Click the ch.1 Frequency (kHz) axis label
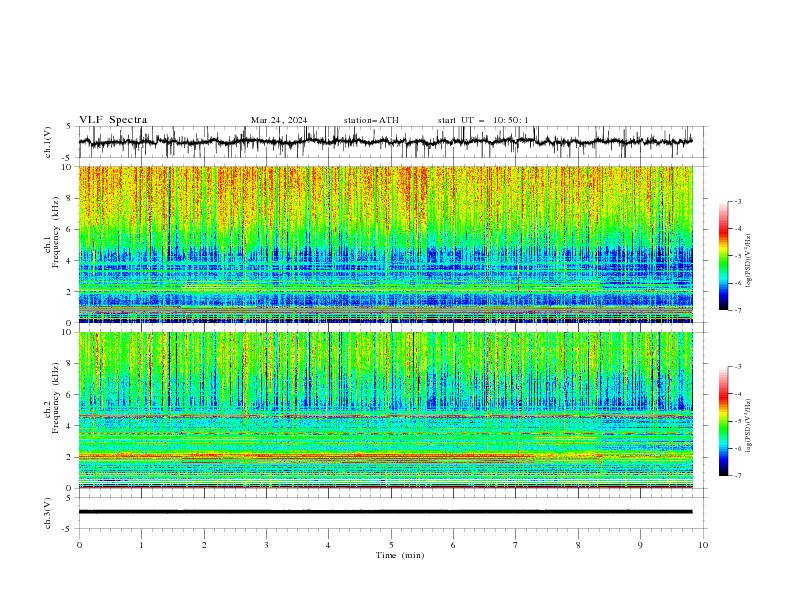Image resolution: width=792 pixels, height=612 pixels. coord(52,232)
